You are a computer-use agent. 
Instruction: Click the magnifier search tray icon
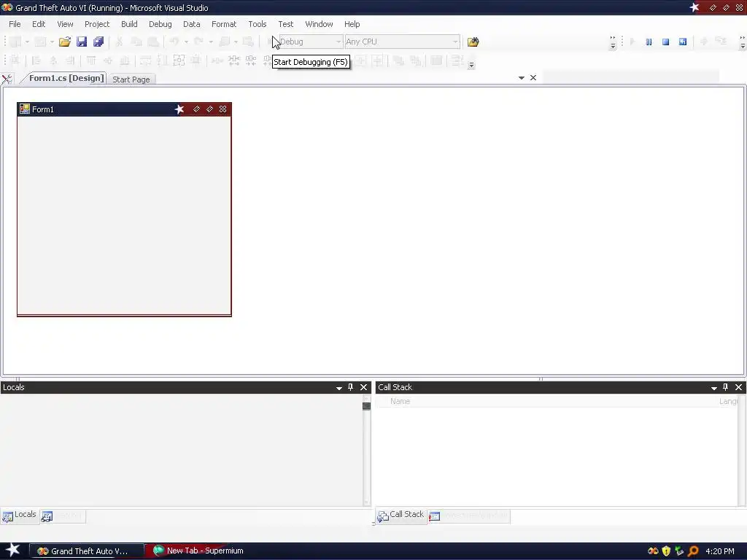[693, 551]
